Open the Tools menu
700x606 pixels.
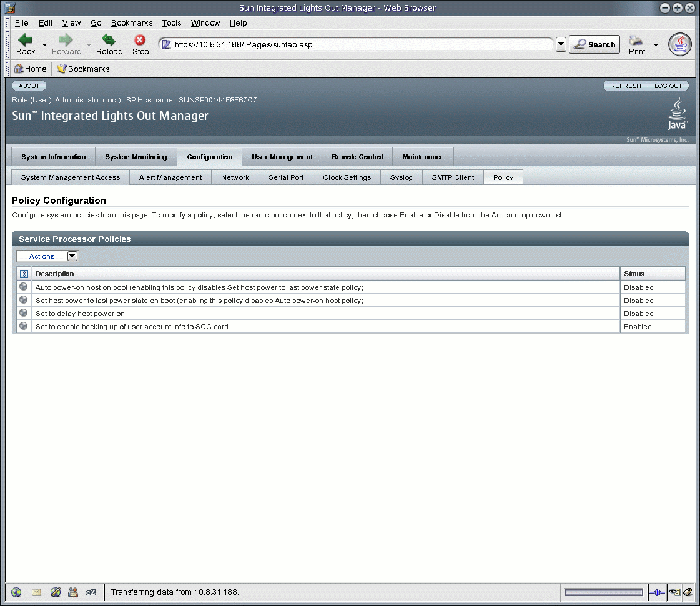point(172,22)
